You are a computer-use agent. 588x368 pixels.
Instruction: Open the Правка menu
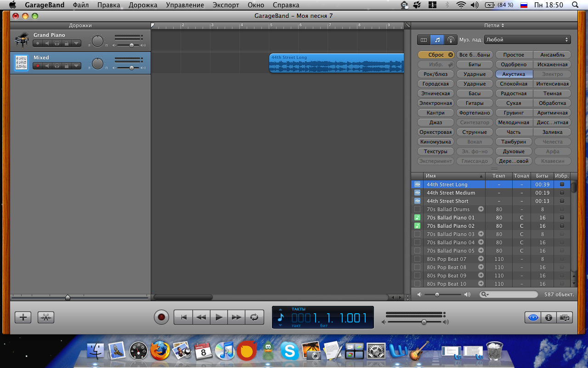coord(108,5)
